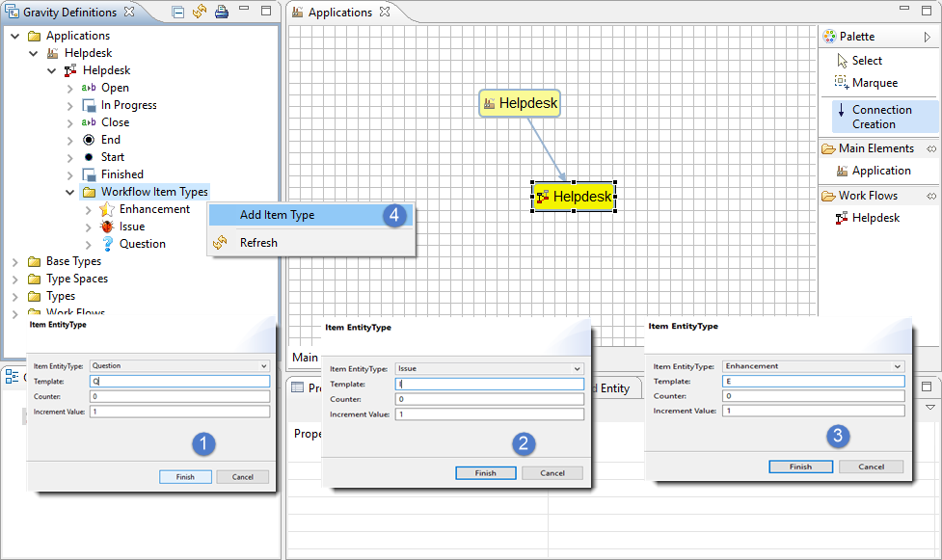The image size is (942, 560).
Task: Expand the Base Types folder
Action: (15, 261)
